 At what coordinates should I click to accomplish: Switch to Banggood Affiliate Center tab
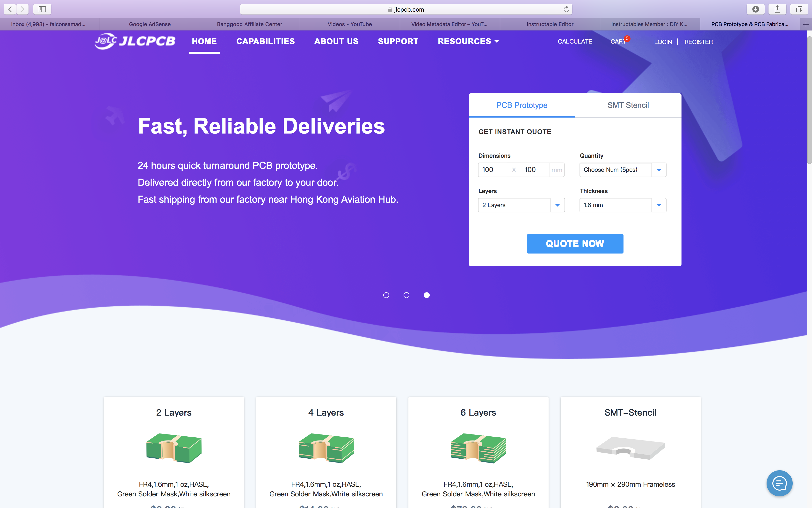click(x=250, y=24)
